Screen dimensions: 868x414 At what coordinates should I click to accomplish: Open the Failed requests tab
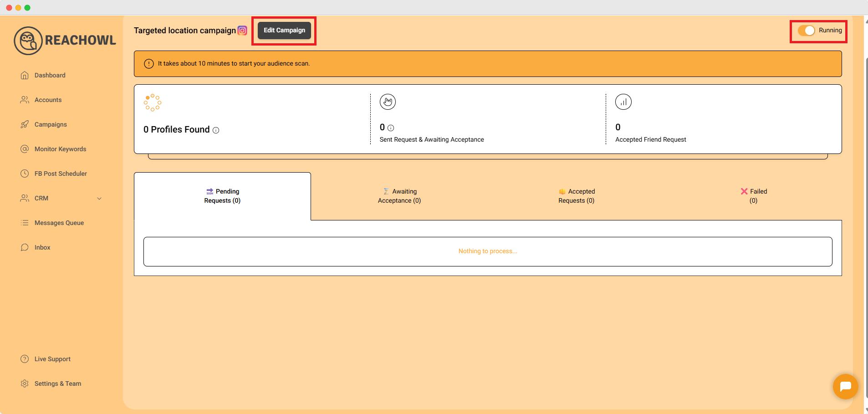[753, 196]
